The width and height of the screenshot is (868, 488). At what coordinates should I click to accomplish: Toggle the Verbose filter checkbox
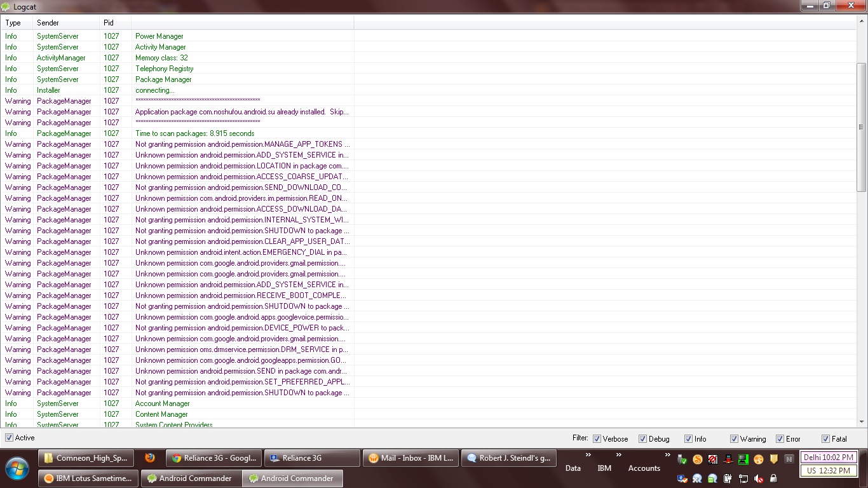tap(597, 438)
